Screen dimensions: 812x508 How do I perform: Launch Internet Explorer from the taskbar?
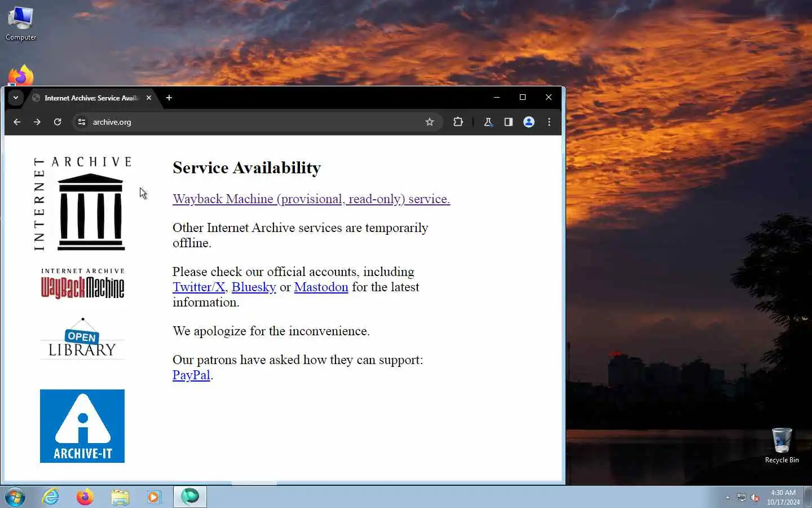pyautogui.click(x=51, y=497)
